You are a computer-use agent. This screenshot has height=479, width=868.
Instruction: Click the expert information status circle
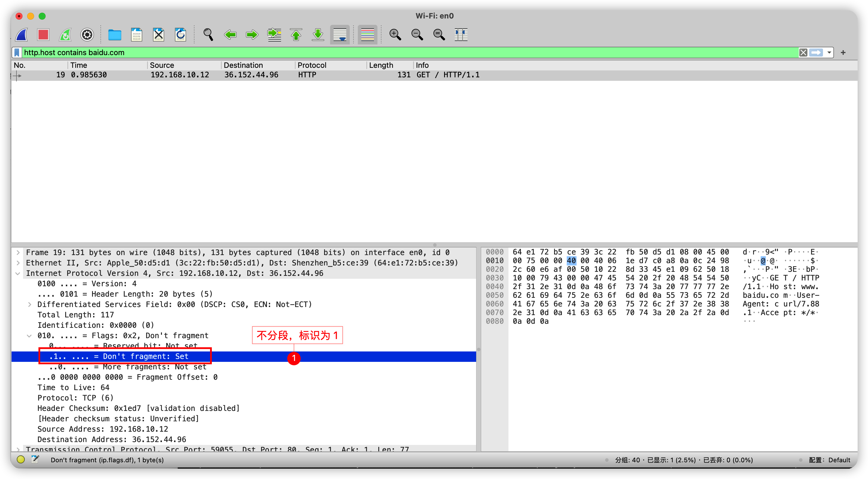click(20, 459)
